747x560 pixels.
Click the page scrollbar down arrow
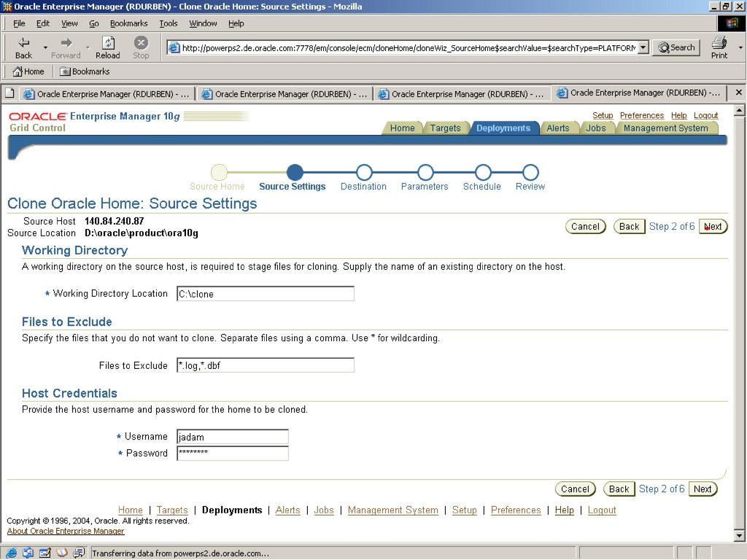739,536
